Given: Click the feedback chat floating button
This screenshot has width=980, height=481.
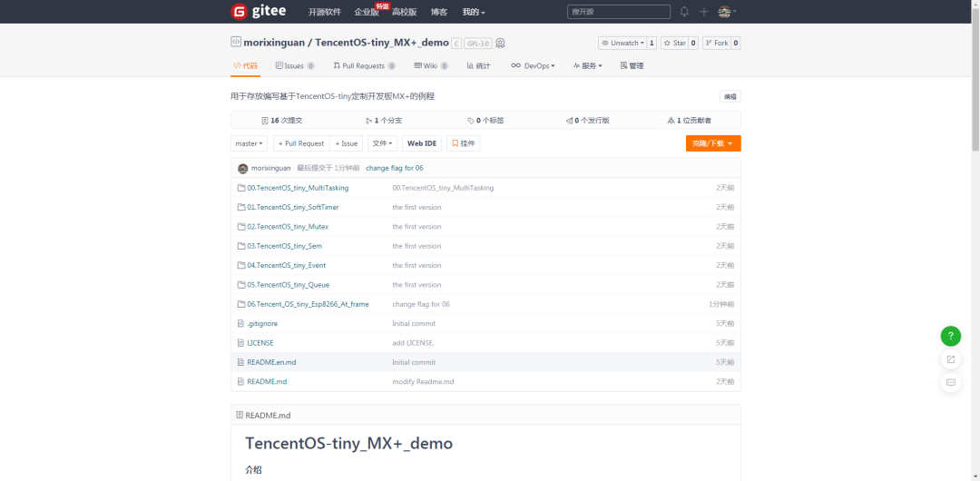Looking at the screenshot, I should pos(951,382).
